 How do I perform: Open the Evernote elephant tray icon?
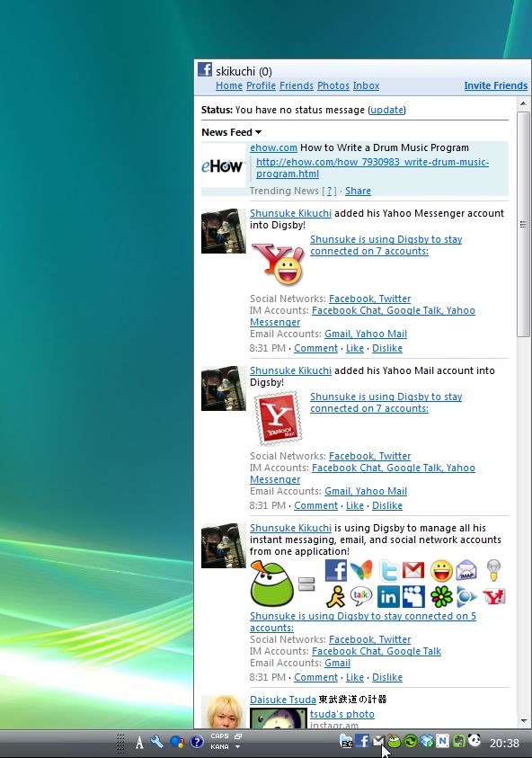[x=458, y=741]
